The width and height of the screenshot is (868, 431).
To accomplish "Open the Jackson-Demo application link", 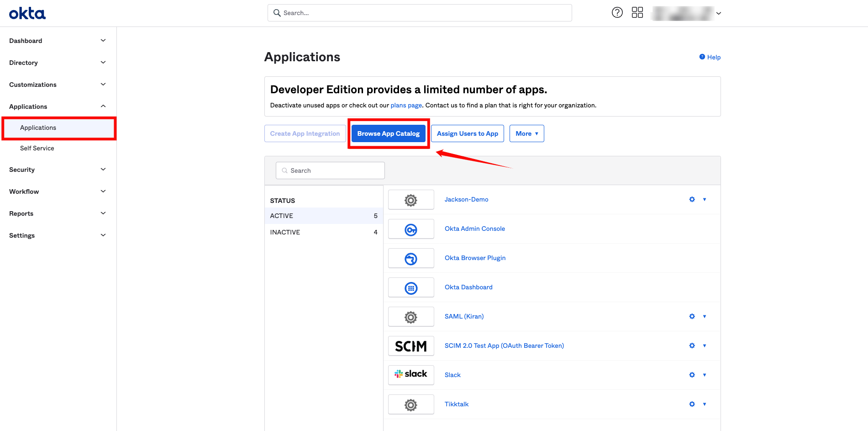I will coord(466,199).
